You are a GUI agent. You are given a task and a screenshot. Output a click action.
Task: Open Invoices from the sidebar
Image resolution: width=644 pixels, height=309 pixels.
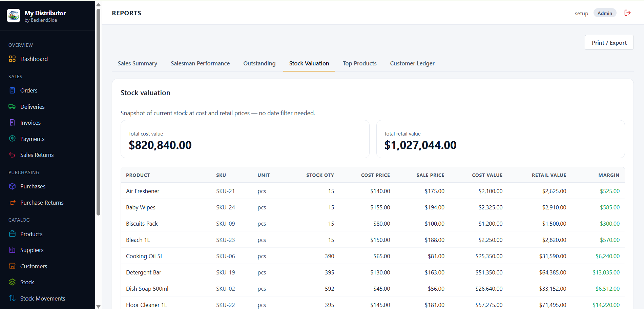coord(30,123)
